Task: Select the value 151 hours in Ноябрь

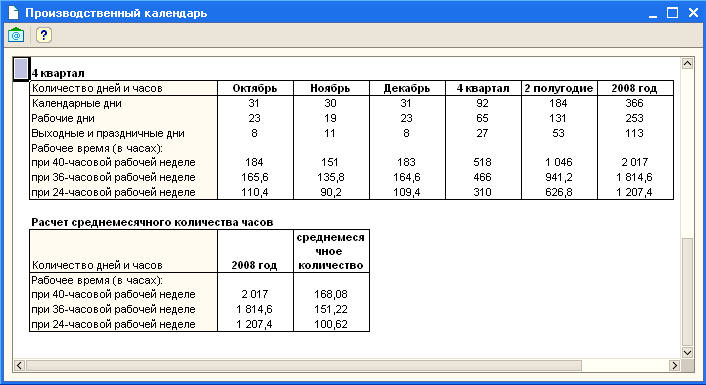Action: click(x=330, y=162)
